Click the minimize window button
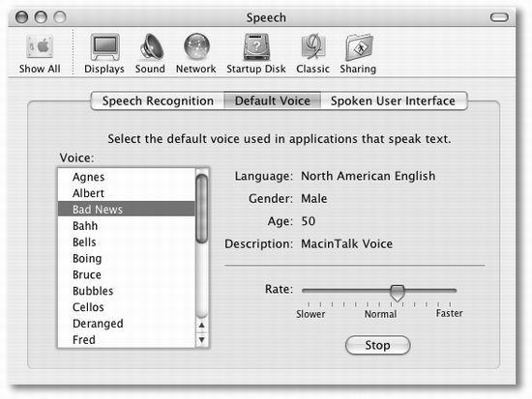The image size is (532, 399). tap(41, 16)
